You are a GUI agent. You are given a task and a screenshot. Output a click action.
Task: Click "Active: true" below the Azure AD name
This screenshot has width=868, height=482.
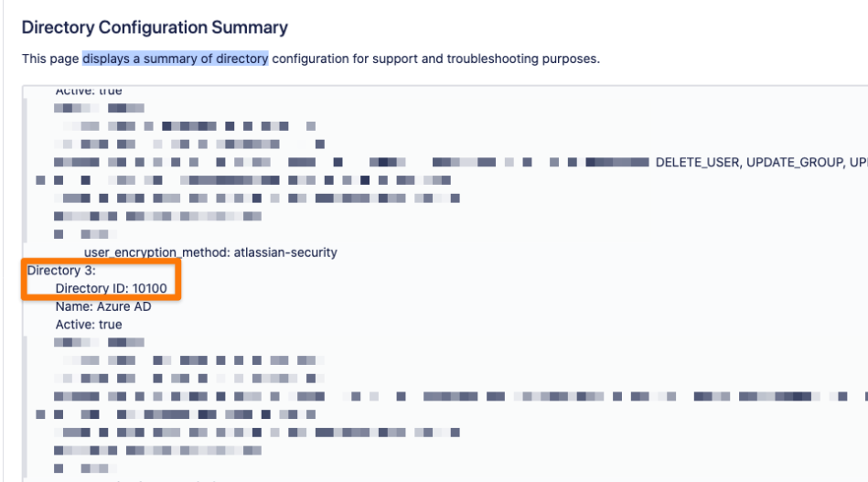click(x=89, y=325)
